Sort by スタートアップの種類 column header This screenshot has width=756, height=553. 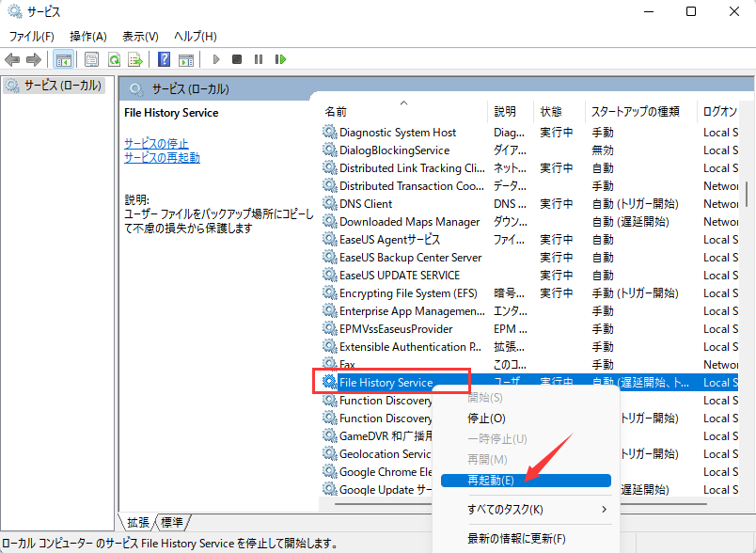click(x=635, y=111)
